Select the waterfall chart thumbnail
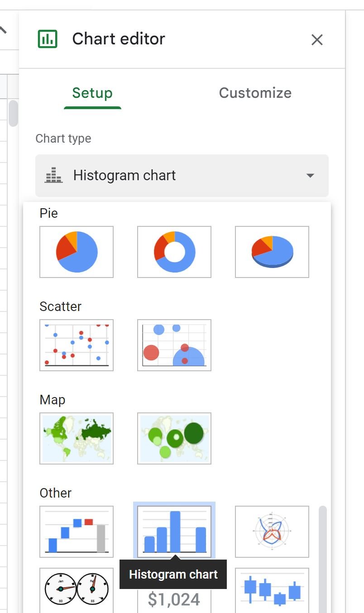 coord(77,532)
